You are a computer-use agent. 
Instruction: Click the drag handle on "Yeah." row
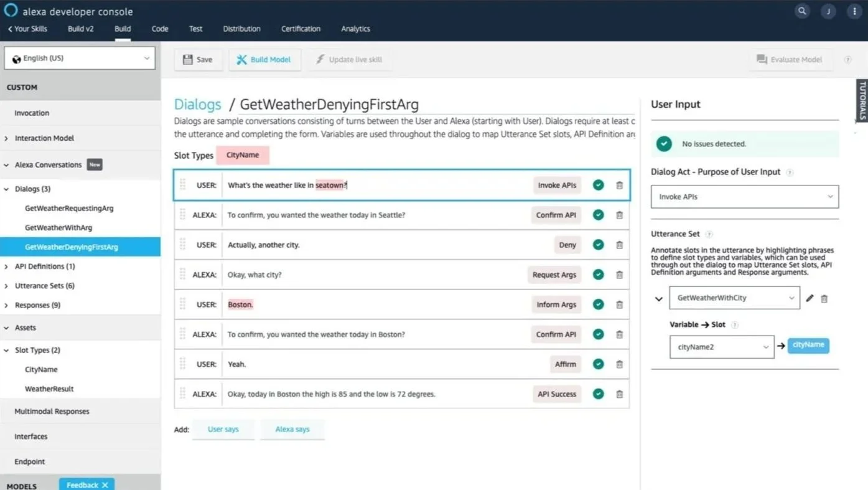(183, 364)
